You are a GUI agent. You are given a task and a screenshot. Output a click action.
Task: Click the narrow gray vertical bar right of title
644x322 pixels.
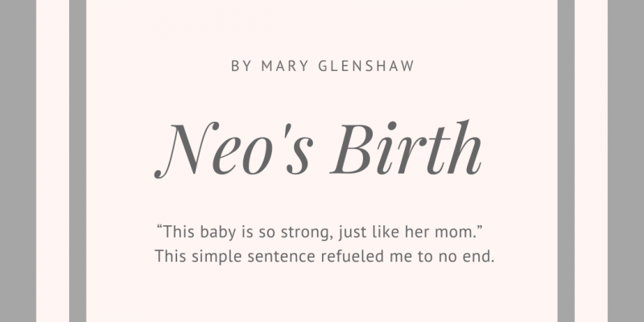566,161
